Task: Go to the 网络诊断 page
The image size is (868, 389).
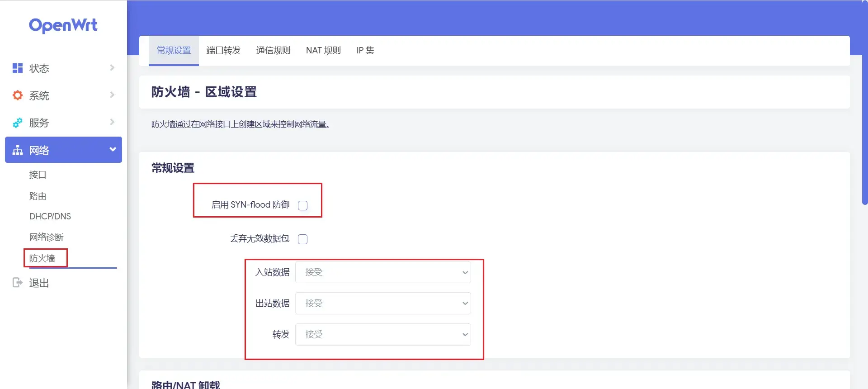Action: pyautogui.click(x=47, y=237)
